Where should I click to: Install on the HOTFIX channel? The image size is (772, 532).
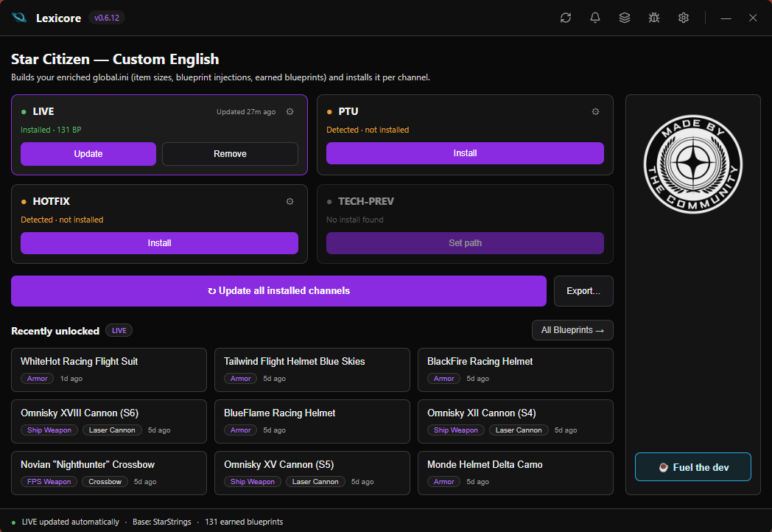160,243
